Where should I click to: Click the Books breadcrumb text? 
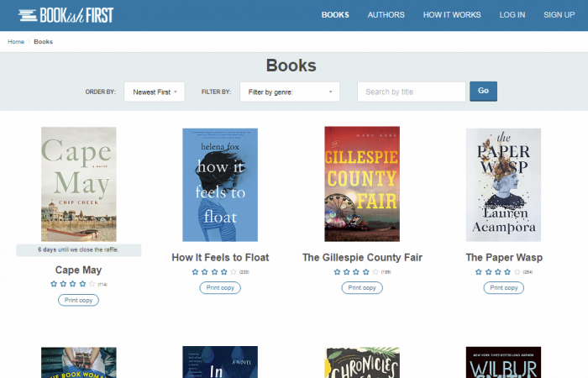43,42
